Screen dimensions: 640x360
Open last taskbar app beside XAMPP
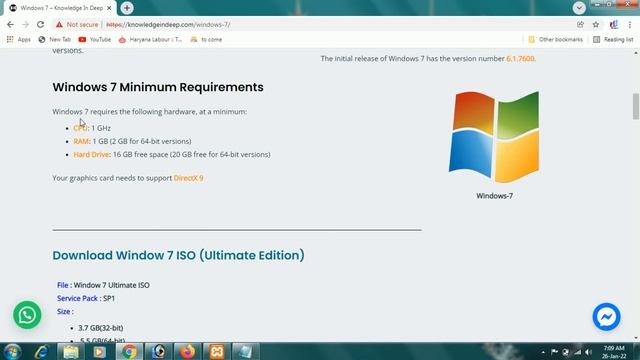pyautogui.click(x=246, y=352)
